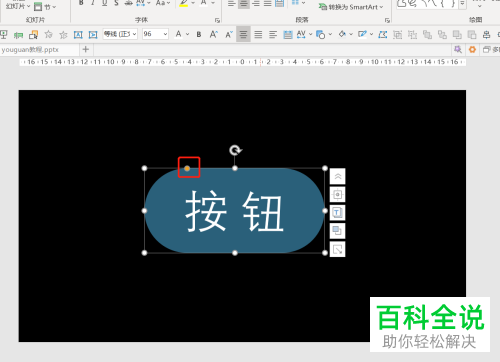
Task: Click the orange selection pane icon
Action: (33, 34)
